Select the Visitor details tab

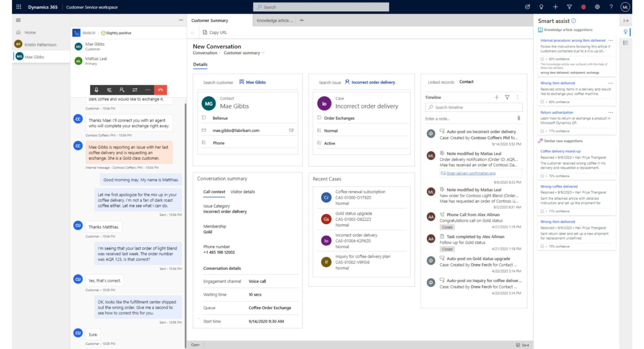pyautogui.click(x=243, y=192)
